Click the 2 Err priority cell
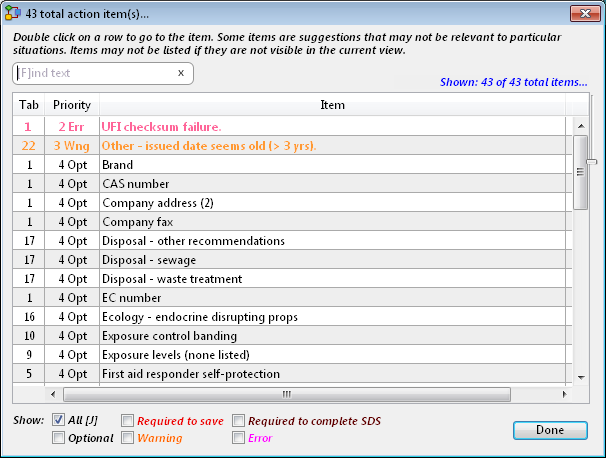Viewport: 606px width, 458px height. coord(72,126)
